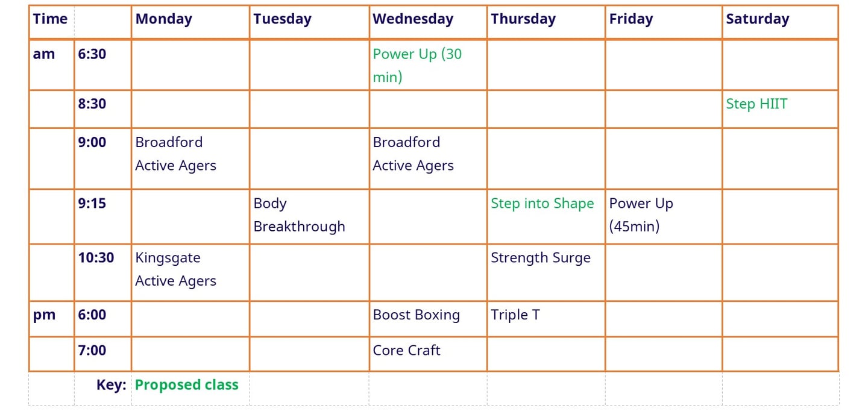
Task: Select the Strength Surge class on Thursday
Action: pos(541,258)
